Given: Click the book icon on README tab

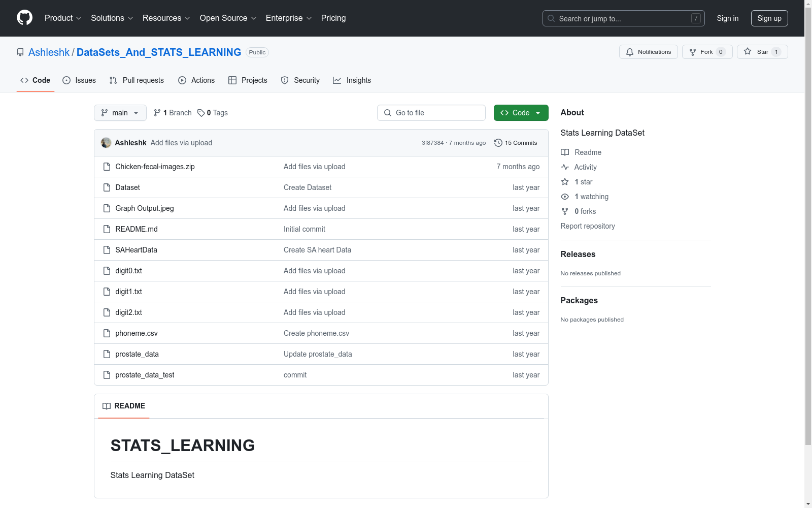Looking at the screenshot, I should coord(107,406).
